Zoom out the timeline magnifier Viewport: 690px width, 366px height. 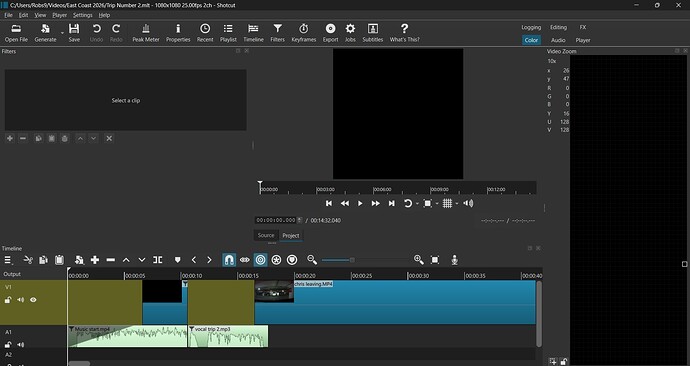click(312, 260)
